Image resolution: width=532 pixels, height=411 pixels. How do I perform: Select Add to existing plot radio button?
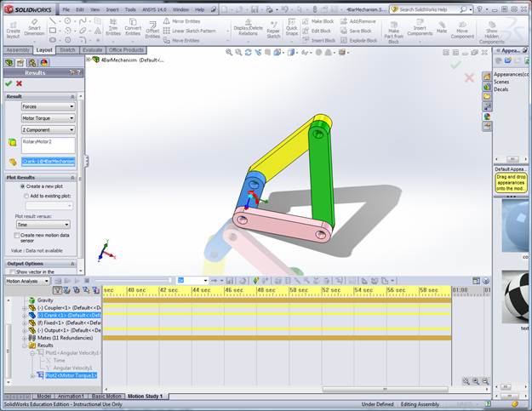(x=26, y=196)
